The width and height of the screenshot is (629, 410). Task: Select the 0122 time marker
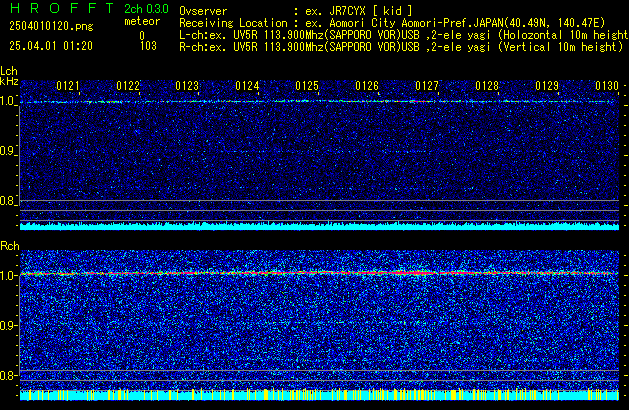coord(128,86)
